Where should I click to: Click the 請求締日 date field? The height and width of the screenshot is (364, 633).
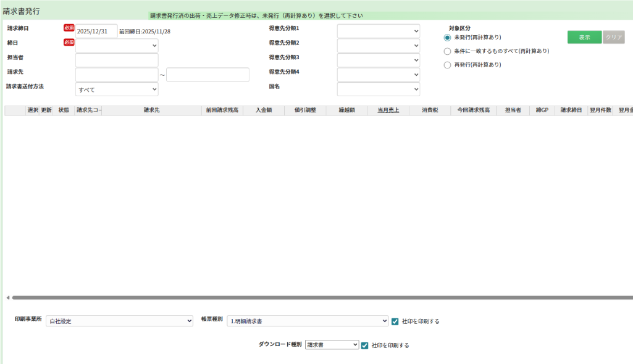point(96,31)
